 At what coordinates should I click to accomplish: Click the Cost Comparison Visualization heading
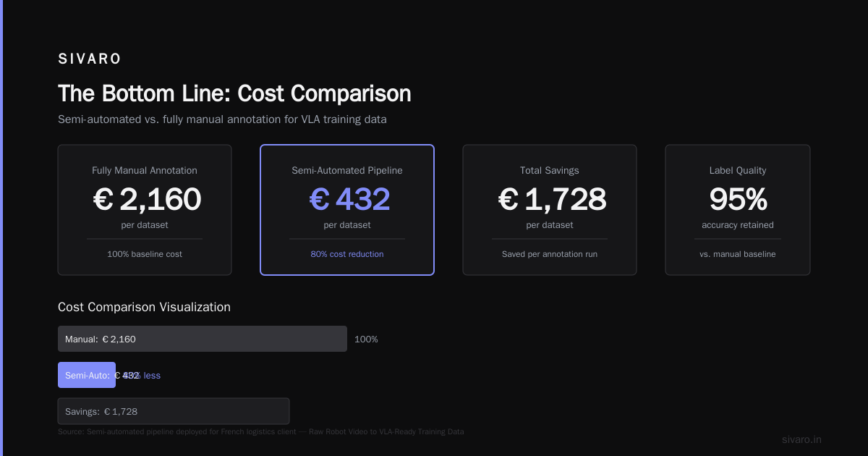[x=144, y=307]
